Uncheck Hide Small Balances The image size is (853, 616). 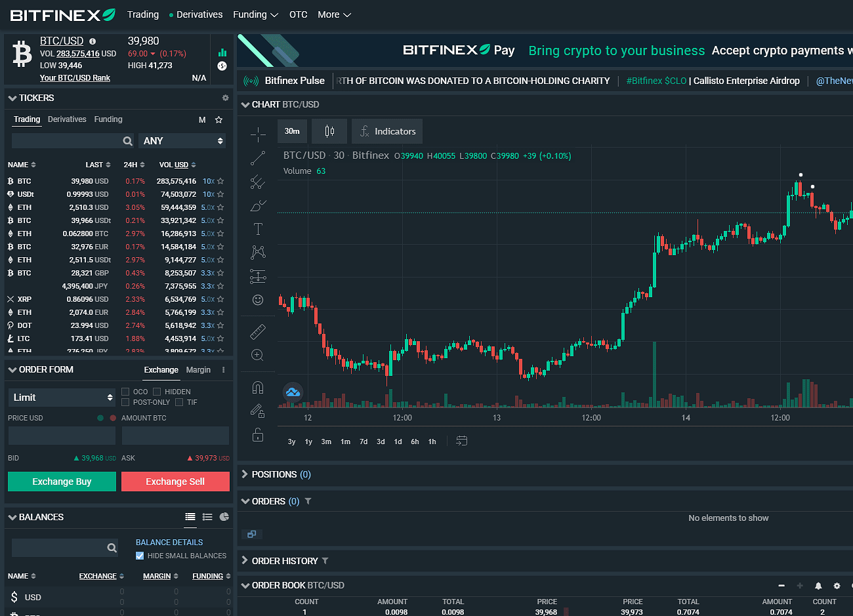tap(140, 556)
